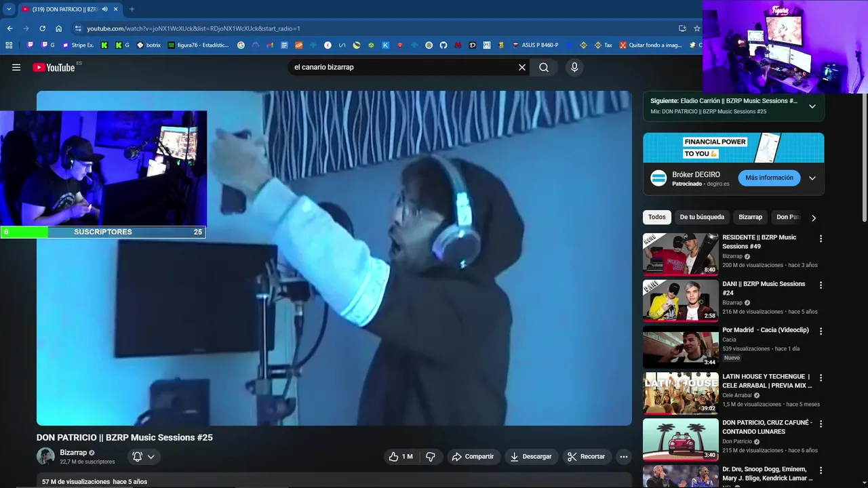This screenshot has width=868, height=488.
Task: Select the Bizarrap filter chip
Action: (750, 217)
